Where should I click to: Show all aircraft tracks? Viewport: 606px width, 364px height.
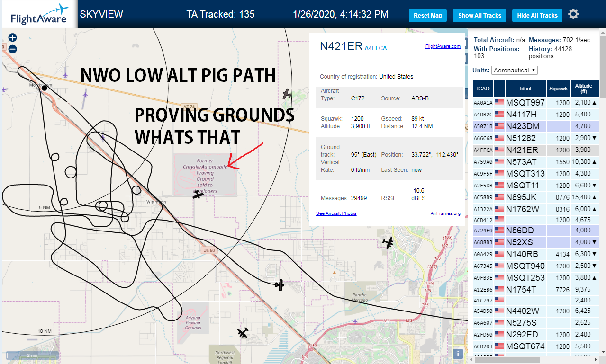click(x=479, y=15)
